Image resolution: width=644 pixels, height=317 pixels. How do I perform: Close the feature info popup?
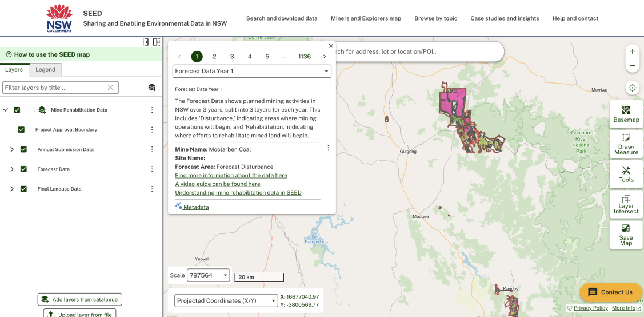pos(331,46)
